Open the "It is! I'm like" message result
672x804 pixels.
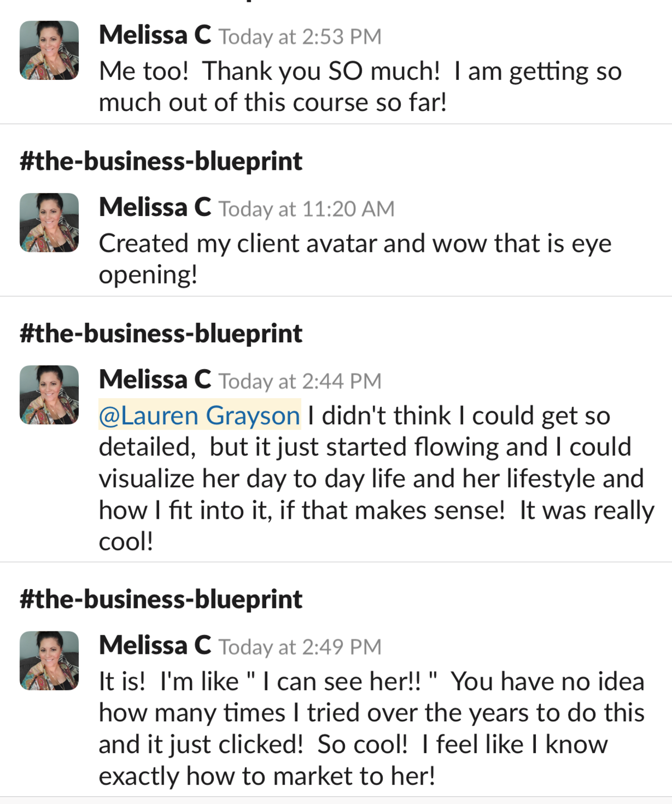pyautogui.click(x=372, y=729)
